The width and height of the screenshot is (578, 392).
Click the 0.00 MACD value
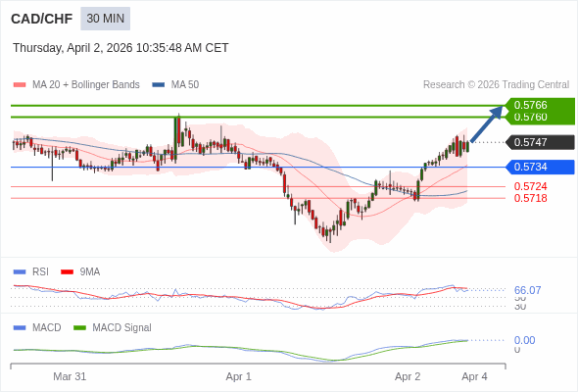click(524, 340)
